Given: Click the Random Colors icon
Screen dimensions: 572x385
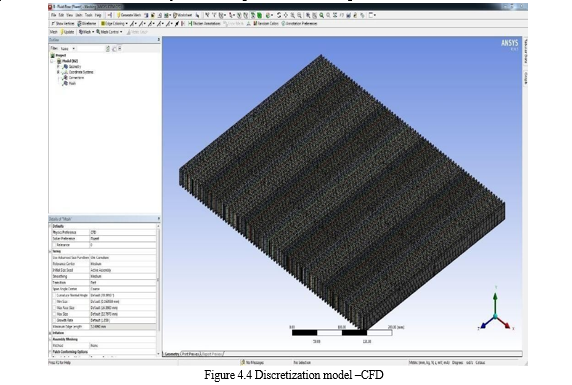Looking at the screenshot, I should [x=255, y=23].
